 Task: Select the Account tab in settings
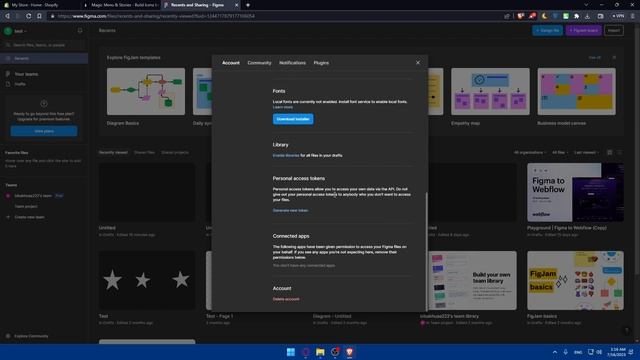click(x=231, y=63)
